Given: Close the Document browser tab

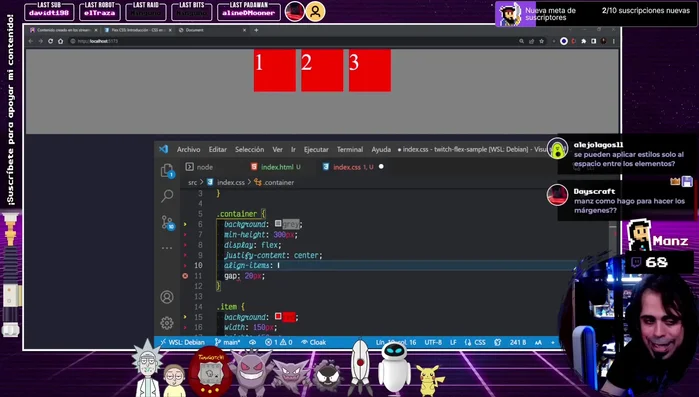Looking at the screenshot, I should [x=244, y=30].
